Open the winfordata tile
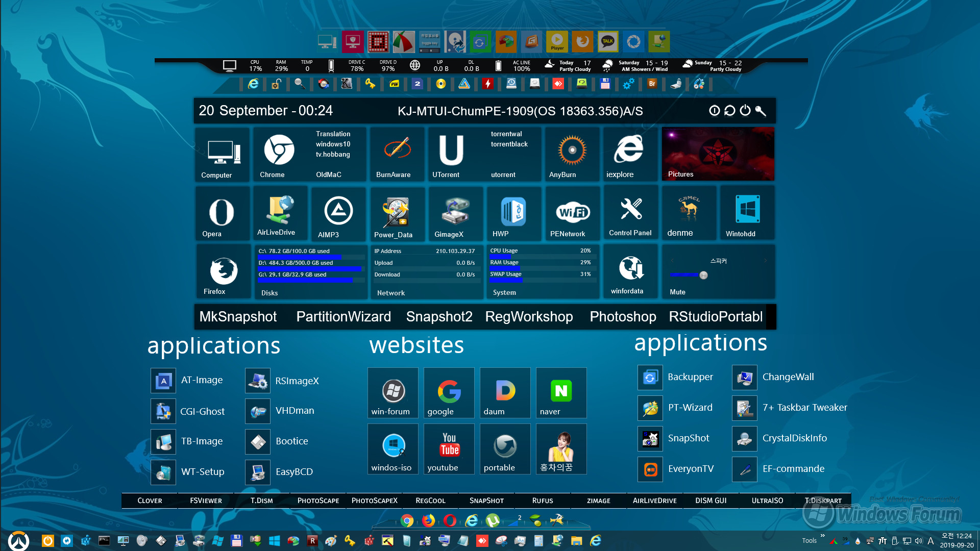This screenshot has height=551, width=980. click(x=630, y=271)
